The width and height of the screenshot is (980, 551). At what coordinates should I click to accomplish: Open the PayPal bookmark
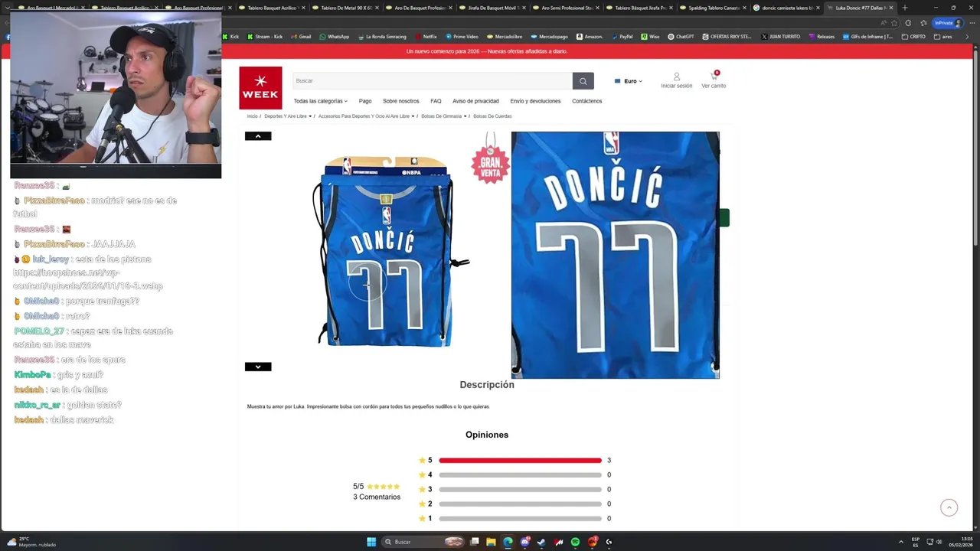click(x=621, y=37)
